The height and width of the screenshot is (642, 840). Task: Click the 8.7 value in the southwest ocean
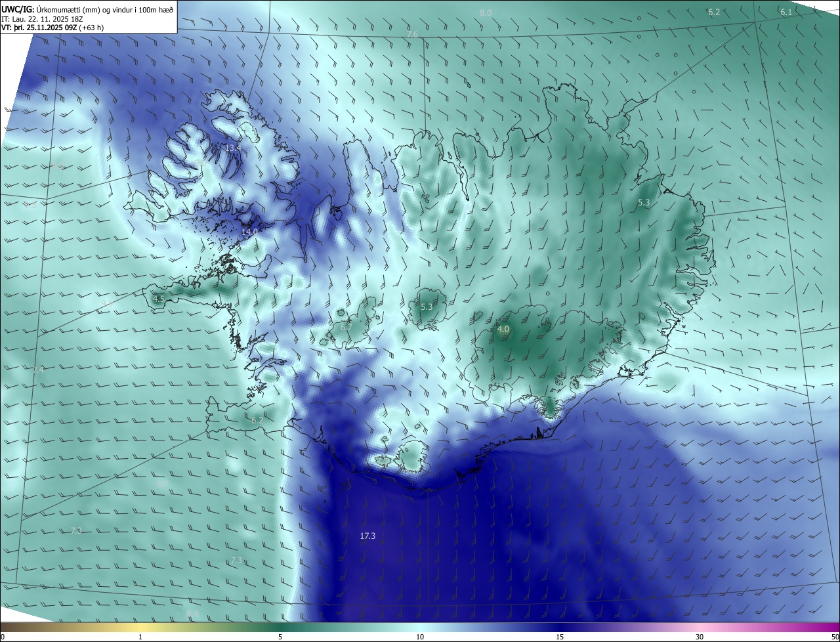163,484
